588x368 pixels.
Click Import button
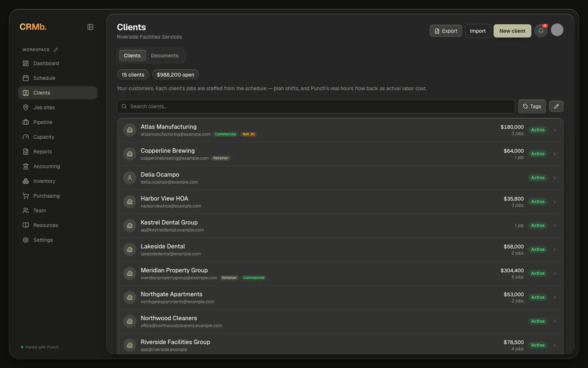[478, 31]
